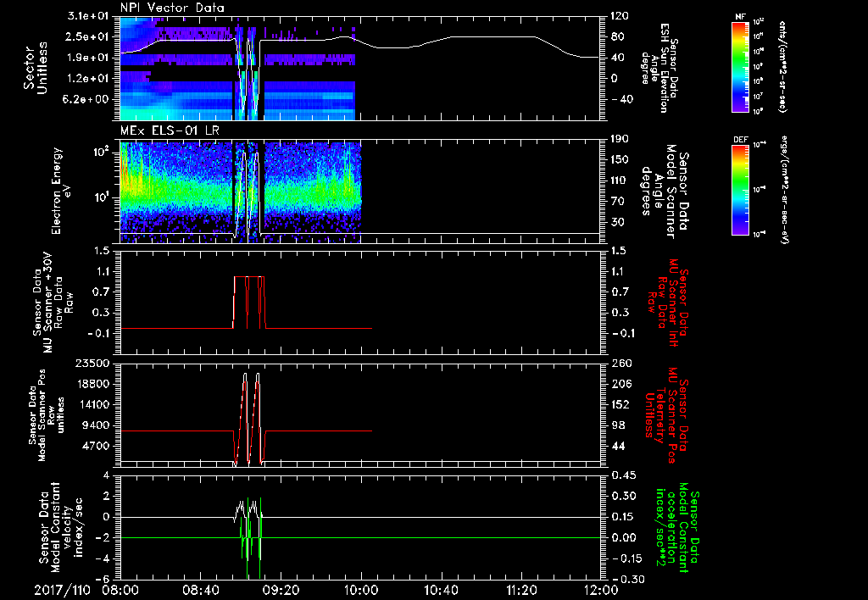This screenshot has width=868, height=600.
Task: Click the "MU Scanner +30V Raw Data" axis title
Action: (52, 303)
